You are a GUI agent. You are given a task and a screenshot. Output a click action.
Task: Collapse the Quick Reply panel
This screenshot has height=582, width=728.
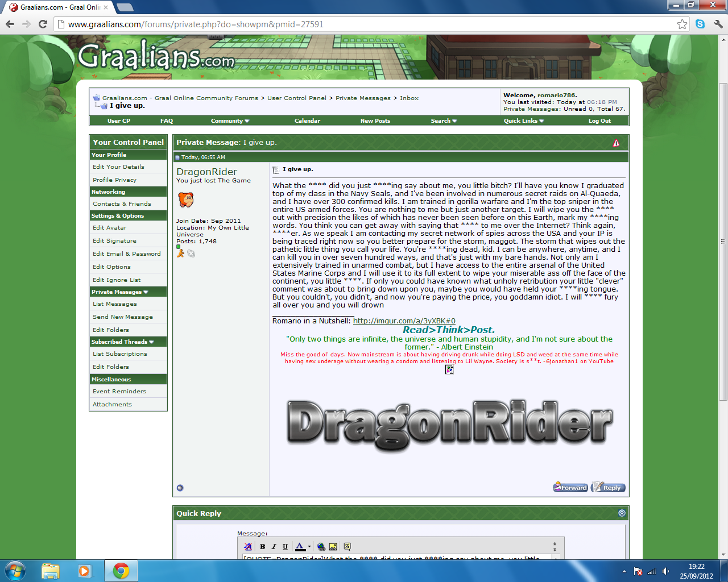point(622,513)
